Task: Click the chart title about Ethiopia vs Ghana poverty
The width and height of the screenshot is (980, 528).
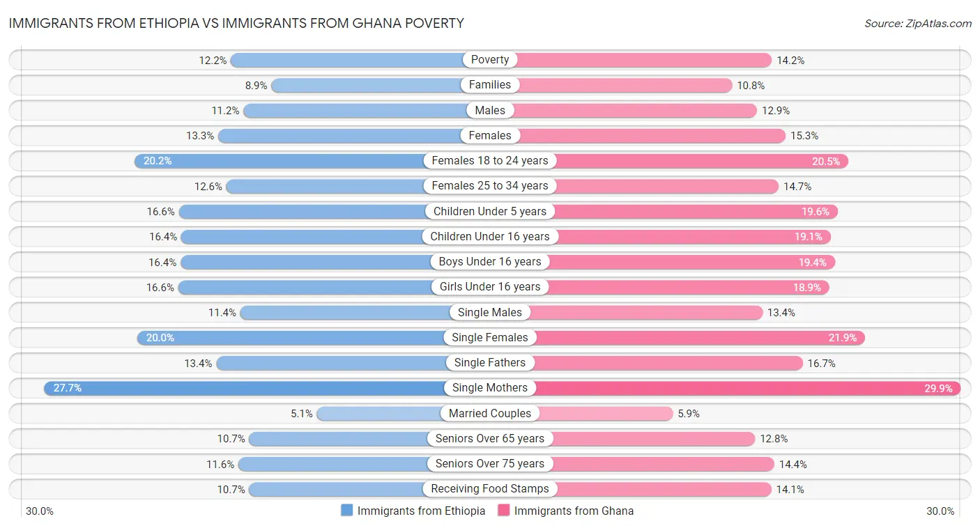Action: tap(236, 23)
